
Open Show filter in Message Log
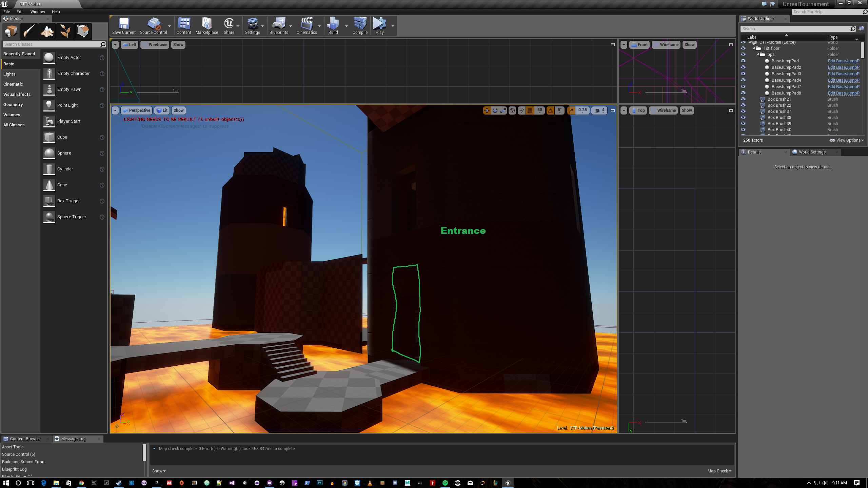tap(159, 471)
